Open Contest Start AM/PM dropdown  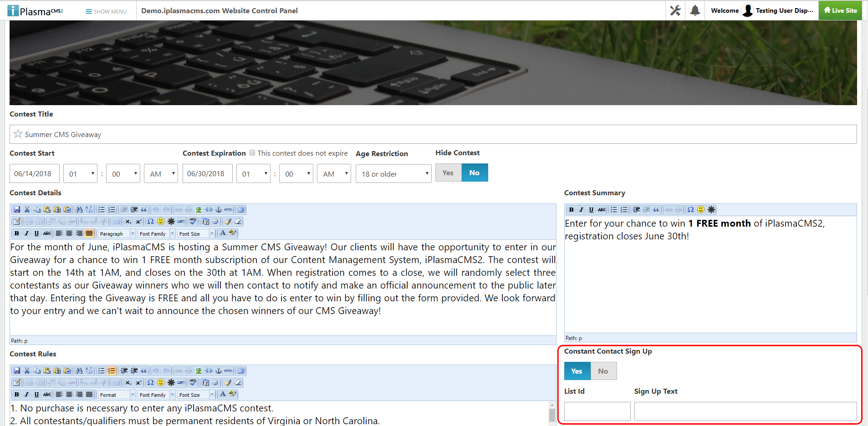(161, 174)
